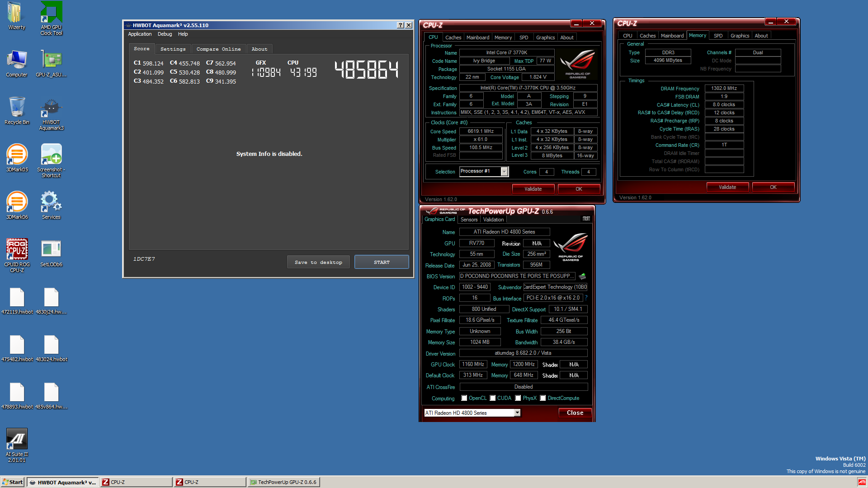Screen dimensions: 868x488
Task: Toggle the CUDA checkbox in GPU-Z
Action: [493, 398]
